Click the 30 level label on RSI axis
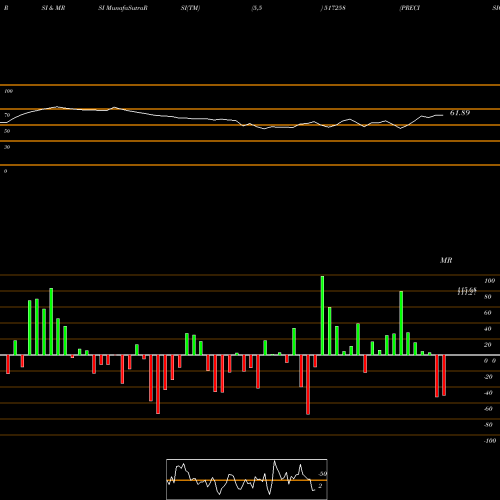Image resolution: width=500 pixels, height=500 pixels. [7, 147]
